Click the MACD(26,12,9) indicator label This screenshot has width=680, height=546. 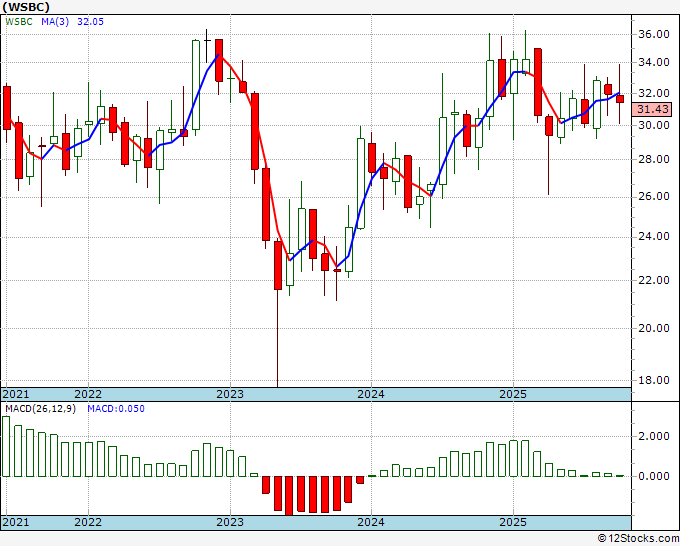pyautogui.click(x=40, y=409)
